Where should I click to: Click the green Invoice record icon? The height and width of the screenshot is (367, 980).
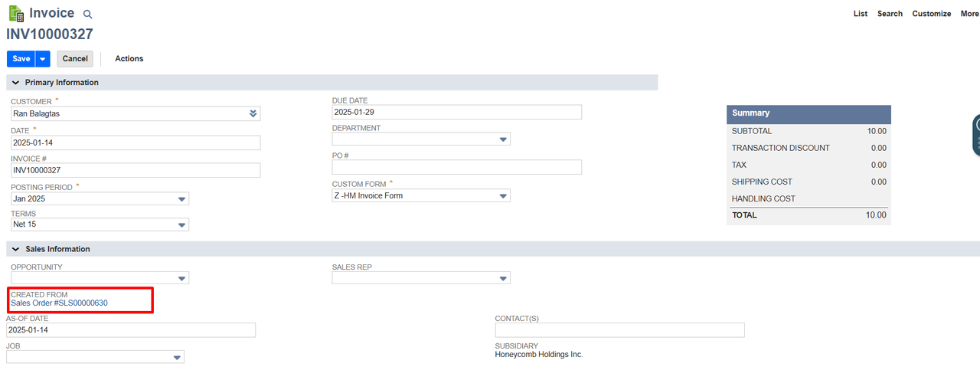click(15, 14)
